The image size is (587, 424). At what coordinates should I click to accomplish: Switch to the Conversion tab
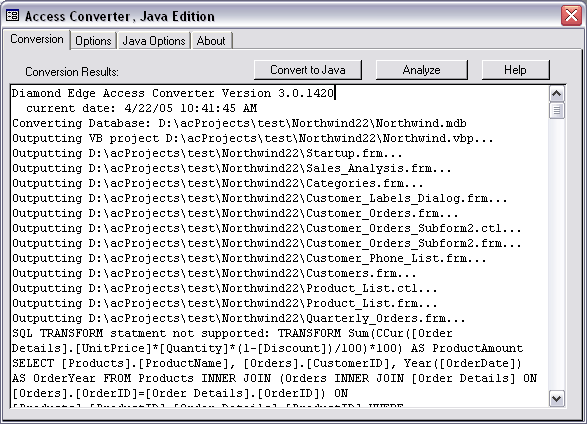click(37, 39)
